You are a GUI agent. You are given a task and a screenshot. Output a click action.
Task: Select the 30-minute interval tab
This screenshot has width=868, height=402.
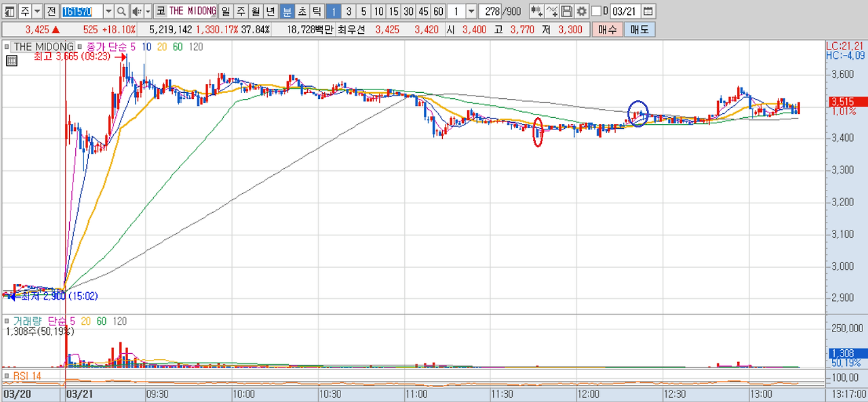click(408, 12)
